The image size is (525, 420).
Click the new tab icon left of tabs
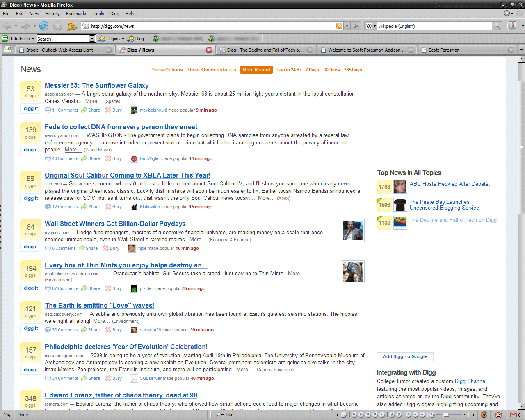click(x=7, y=50)
